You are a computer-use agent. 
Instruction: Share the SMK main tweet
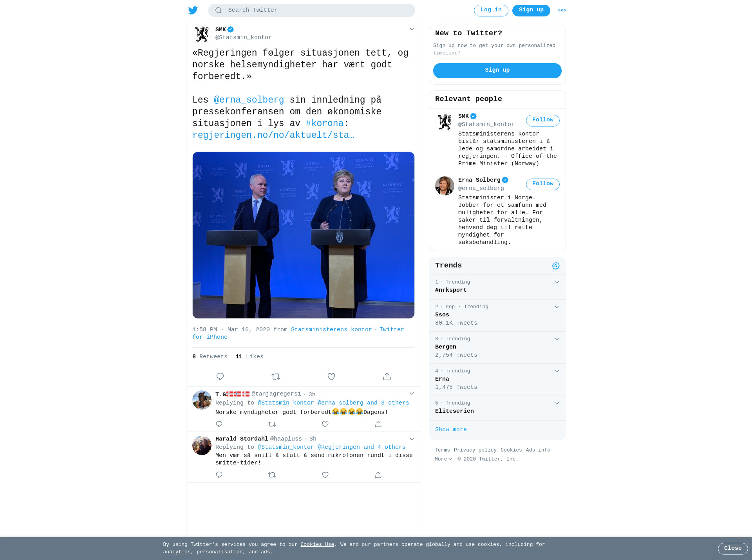pos(387,377)
